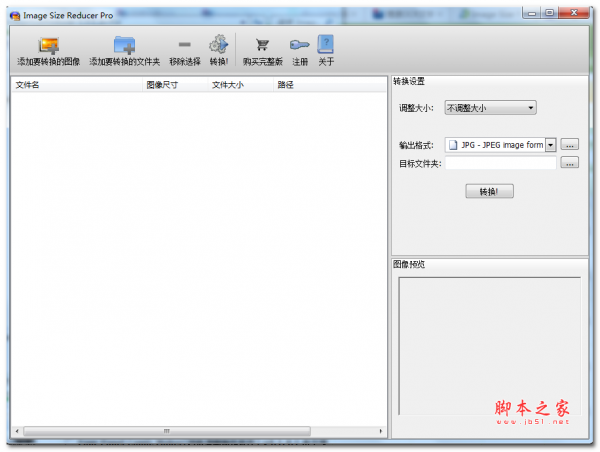Screen dimensions: 600x452
Task: Click the scroll left arrow of file list
Action: pyautogui.click(x=17, y=431)
